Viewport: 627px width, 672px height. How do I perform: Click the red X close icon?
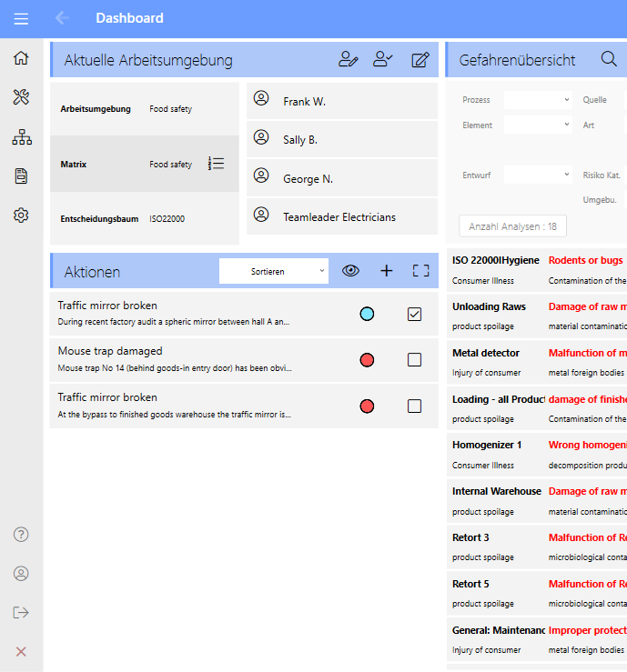point(21,652)
